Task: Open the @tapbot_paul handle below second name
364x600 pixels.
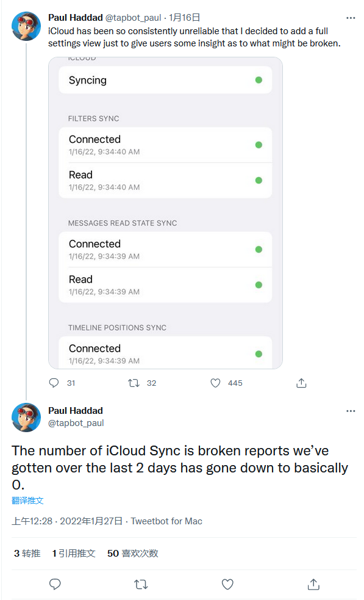Action: (x=76, y=423)
